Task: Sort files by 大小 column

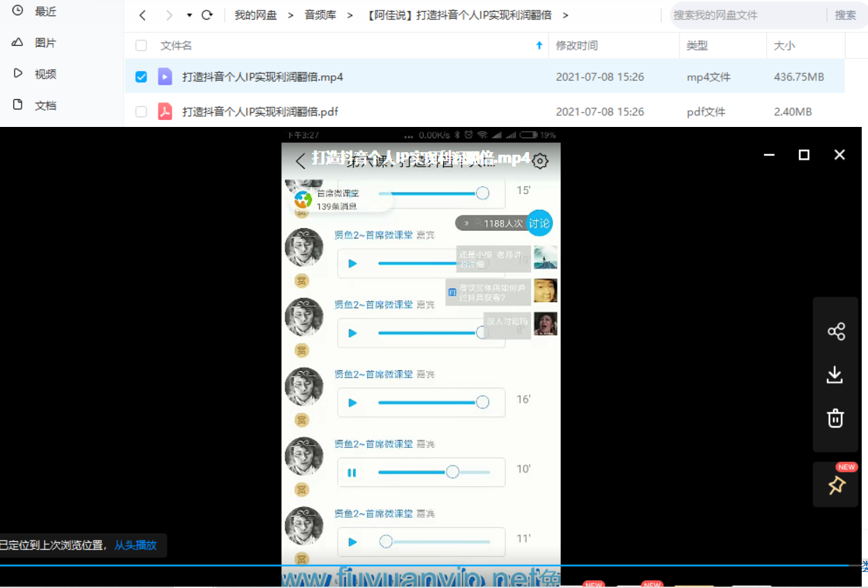Action: pos(784,45)
